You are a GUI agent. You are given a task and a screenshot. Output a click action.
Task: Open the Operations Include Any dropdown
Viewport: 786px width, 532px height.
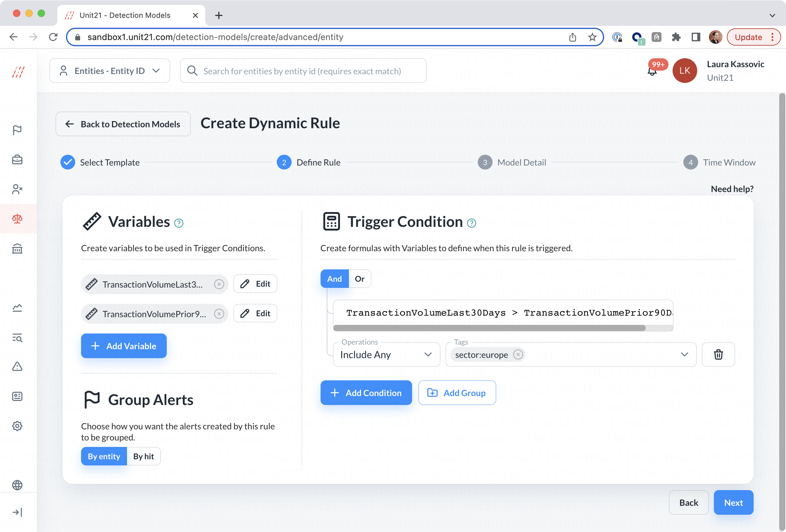click(x=386, y=354)
